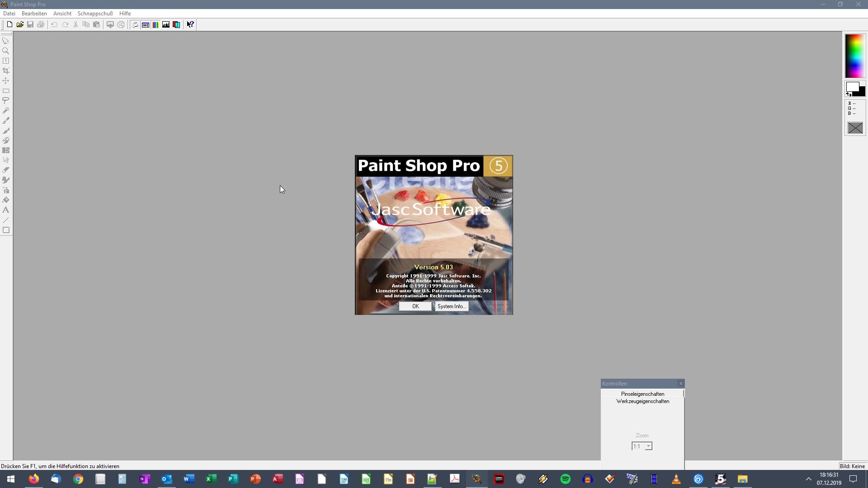This screenshot has height=488, width=868.
Task: Click the context Help arrow-question icon
Action: (190, 24)
